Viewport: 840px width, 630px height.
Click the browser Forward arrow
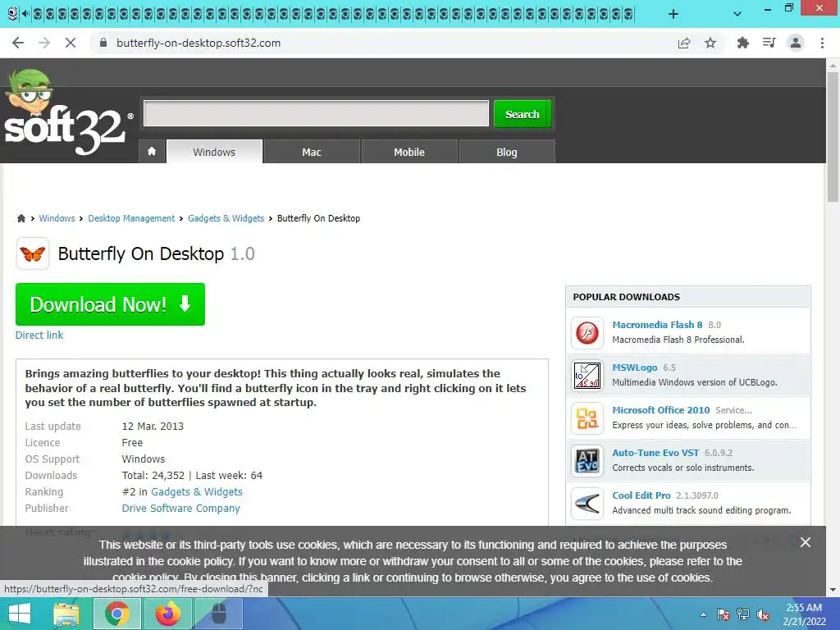click(x=44, y=43)
